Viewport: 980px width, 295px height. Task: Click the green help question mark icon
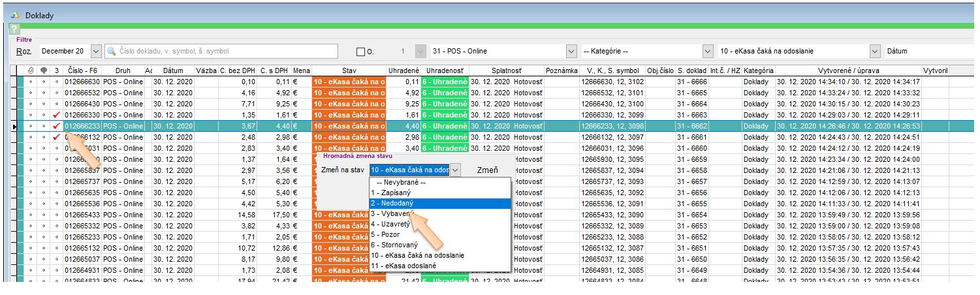(x=14, y=29)
